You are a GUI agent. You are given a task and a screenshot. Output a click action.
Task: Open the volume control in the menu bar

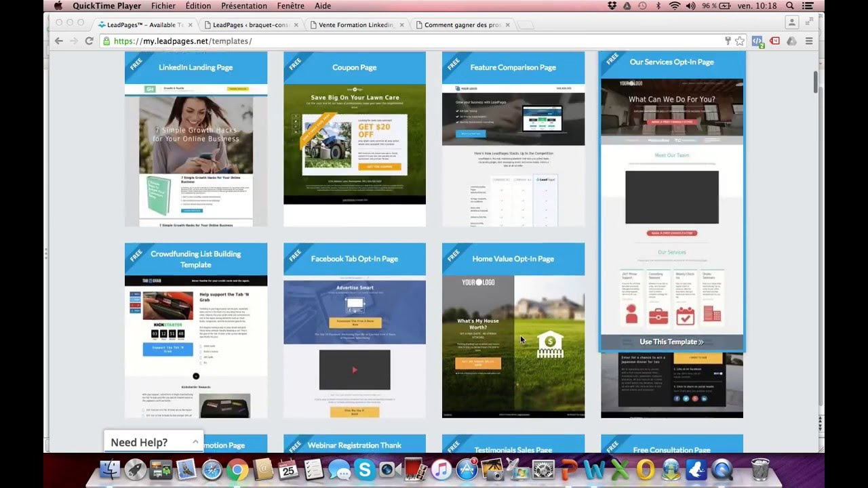(x=691, y=5)
